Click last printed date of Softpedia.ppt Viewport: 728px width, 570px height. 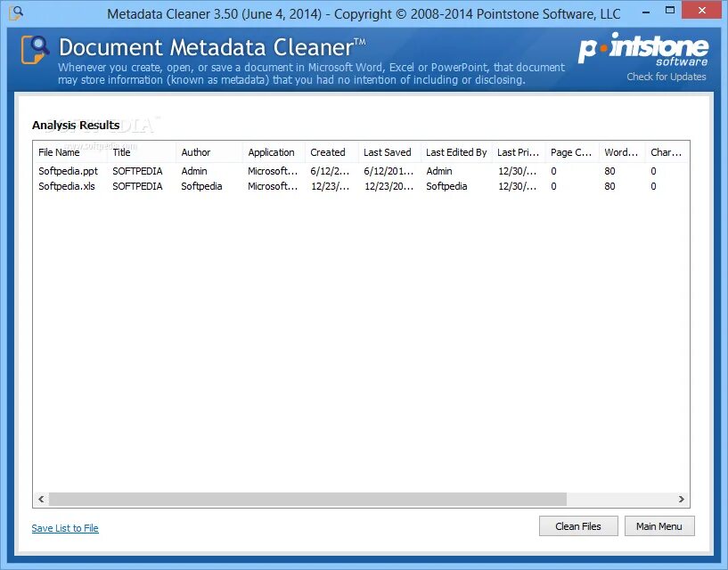pos(517,171)
